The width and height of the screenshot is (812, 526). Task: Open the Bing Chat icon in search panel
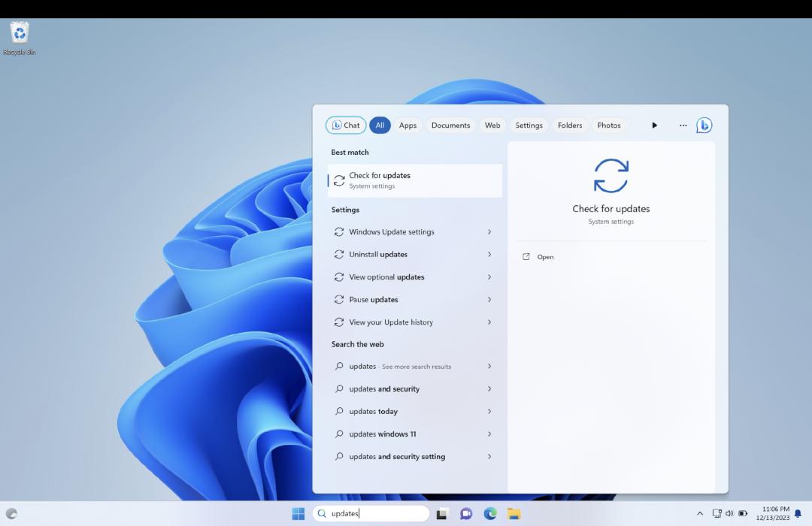[704, 125]
